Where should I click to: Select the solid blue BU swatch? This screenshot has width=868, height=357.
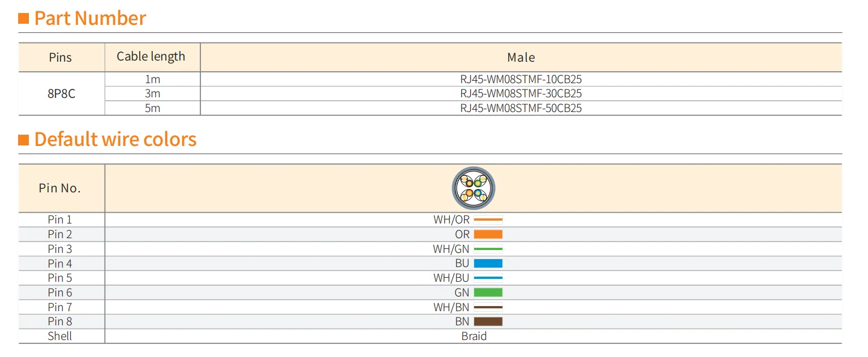pos(488,263)
